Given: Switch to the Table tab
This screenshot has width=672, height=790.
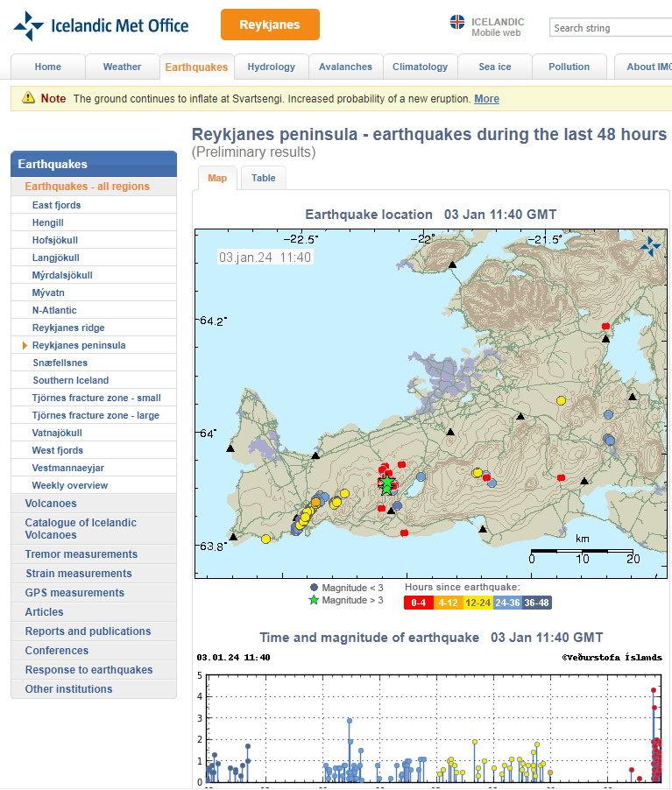Looking at the screenshot, I should pos(264,178).
